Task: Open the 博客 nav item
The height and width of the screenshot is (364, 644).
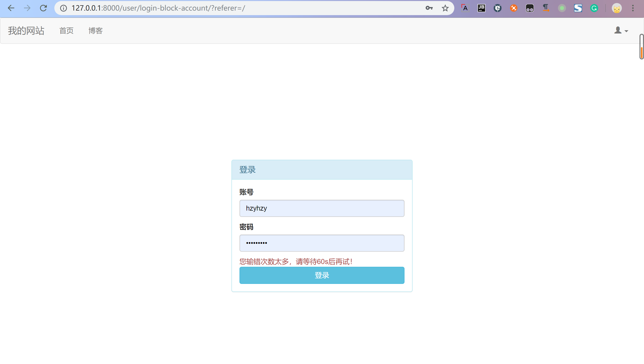Action: pos(95,30)
